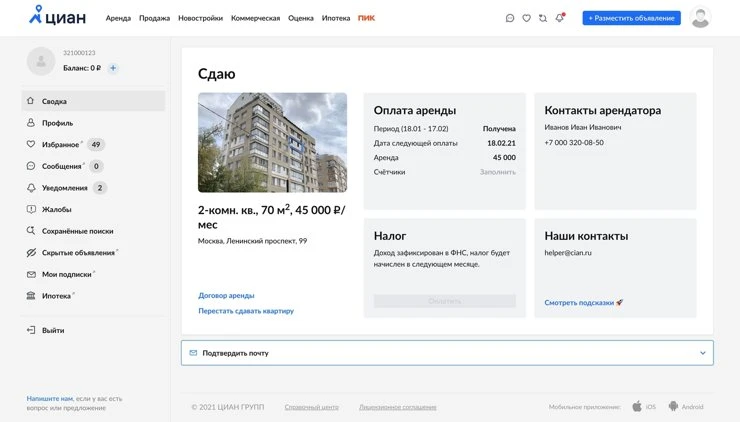The image size is (740, 422).
Task: Click the complaint icon beside Жалобы
Action: click(31, 209)
